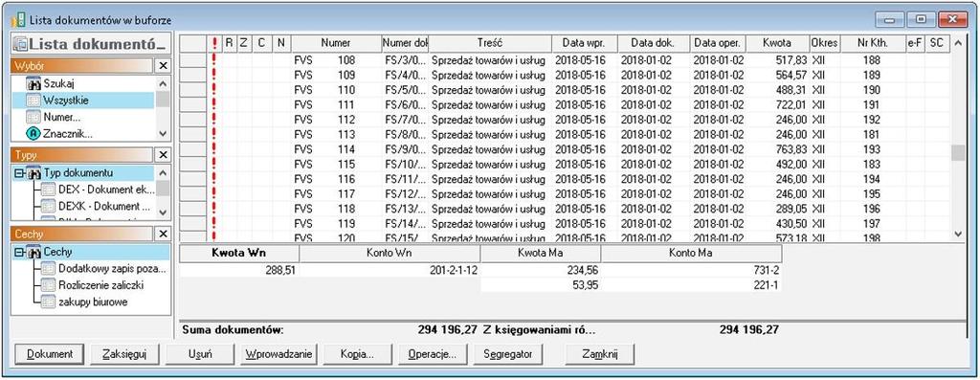Select the FVS 119 document row number

click(345, 223)
